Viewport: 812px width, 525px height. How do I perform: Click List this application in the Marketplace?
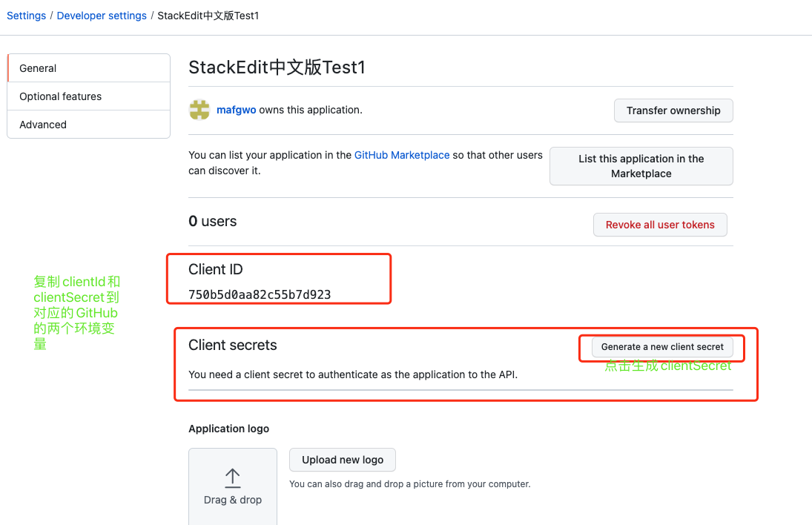click(641, 166)
